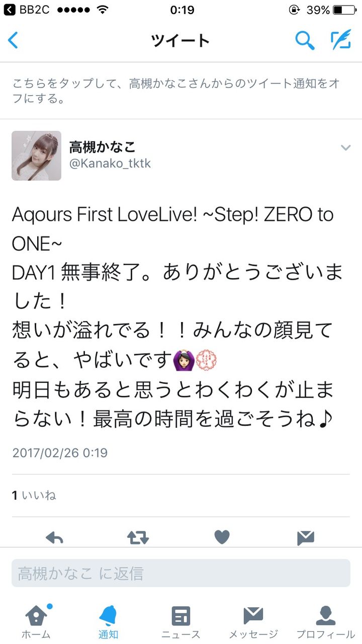The height and width of the screenshot is (644, 362).
Task: Go to the プロフィール tab
Action: [x=325, y=621]
